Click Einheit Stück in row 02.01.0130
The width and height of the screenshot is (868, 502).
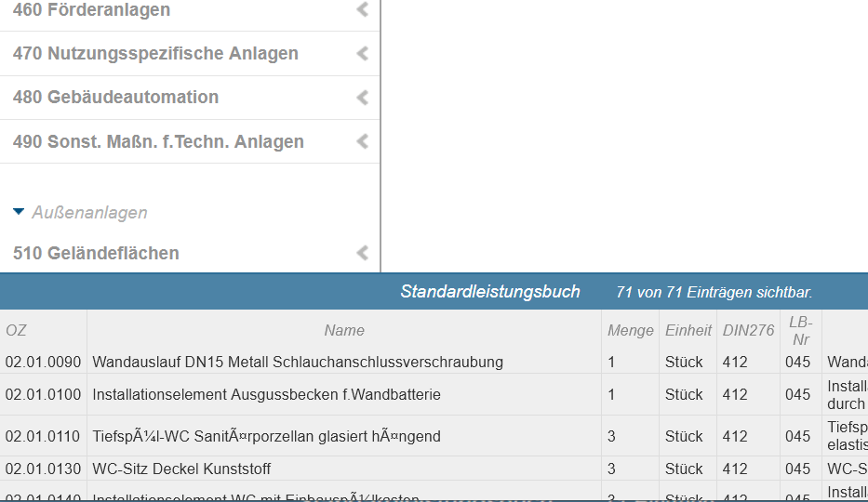pos(684,469)
